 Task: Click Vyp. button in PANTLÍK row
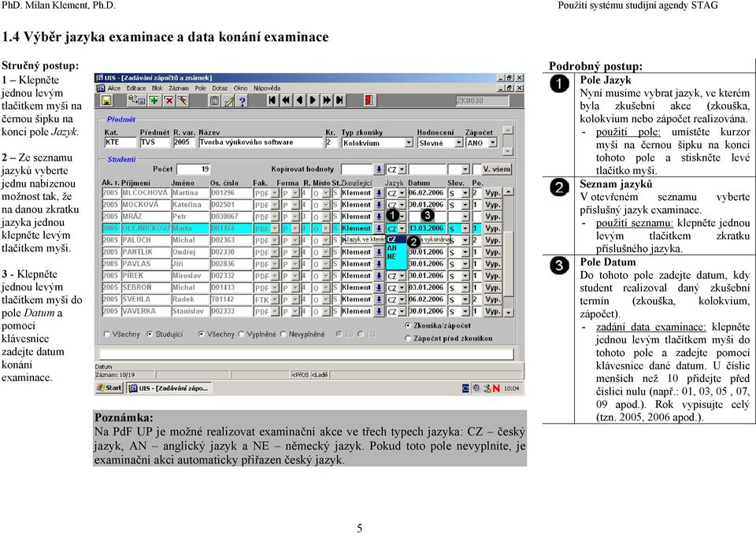point(492,252)
